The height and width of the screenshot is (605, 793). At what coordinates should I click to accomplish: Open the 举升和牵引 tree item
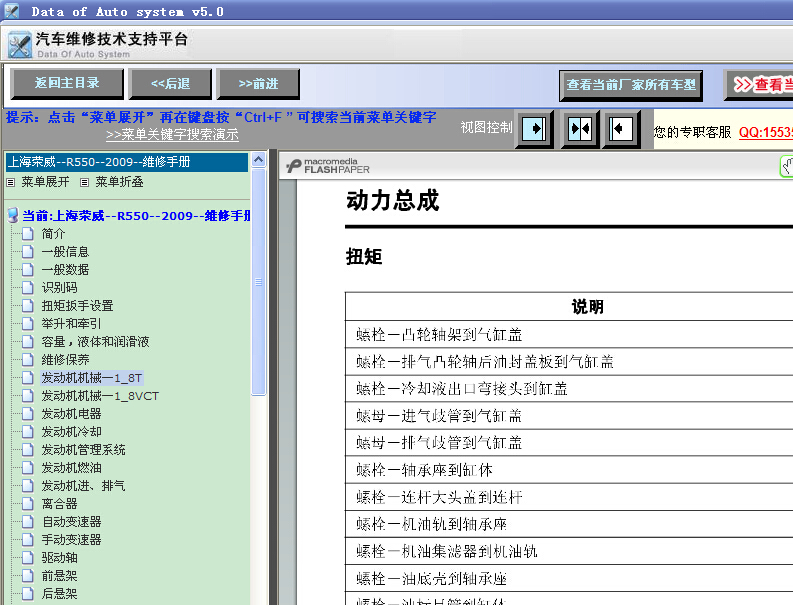71,324
